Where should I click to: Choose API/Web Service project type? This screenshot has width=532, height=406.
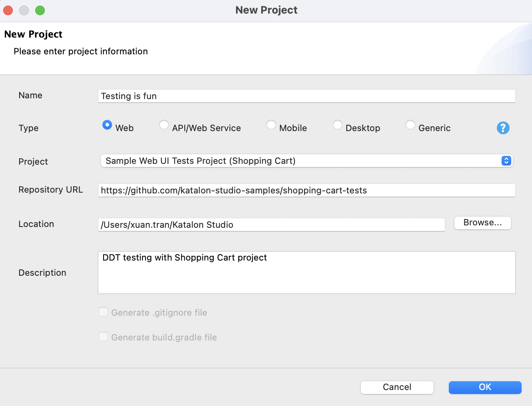[164, 125]
